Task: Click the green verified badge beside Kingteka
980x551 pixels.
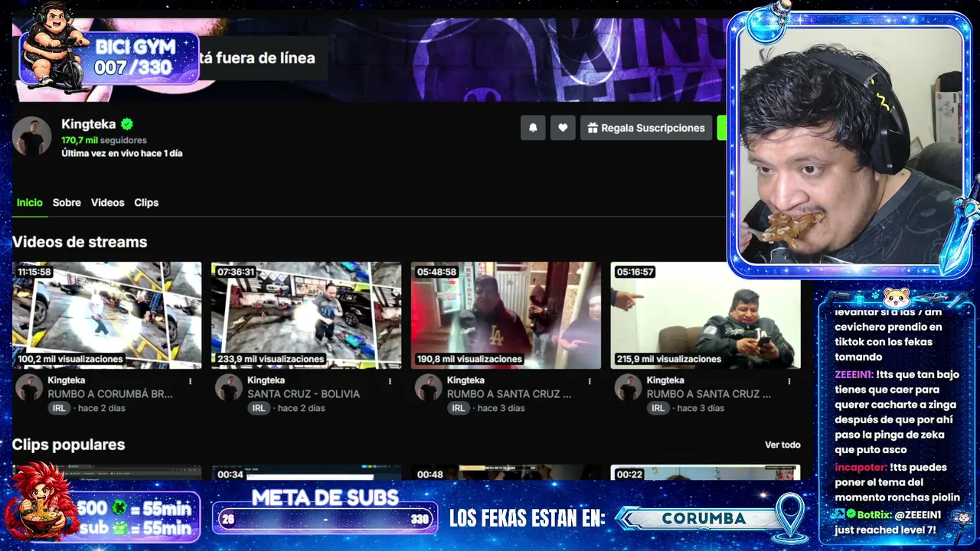Action: coord(127,124)
